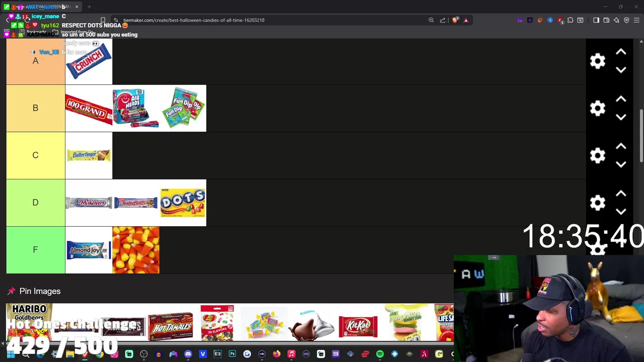644x362 pixels.
Task: Select the candy corn thumbnail
Action: [136, 250]
